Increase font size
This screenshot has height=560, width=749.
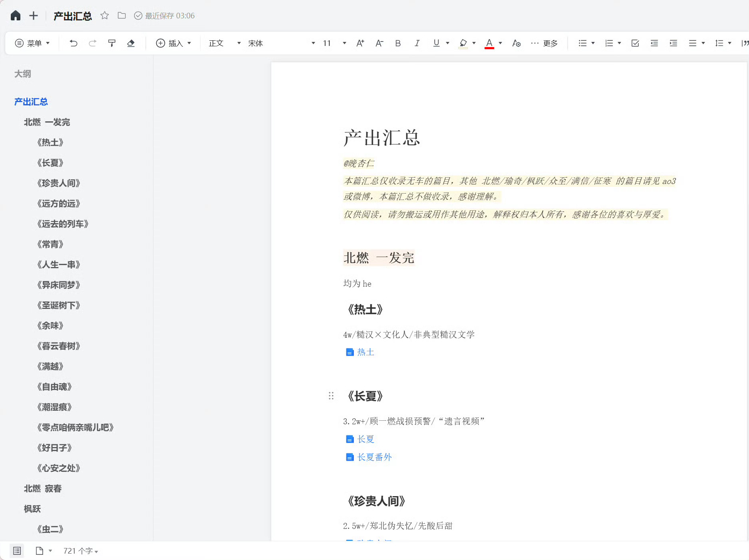coord(360,43)
